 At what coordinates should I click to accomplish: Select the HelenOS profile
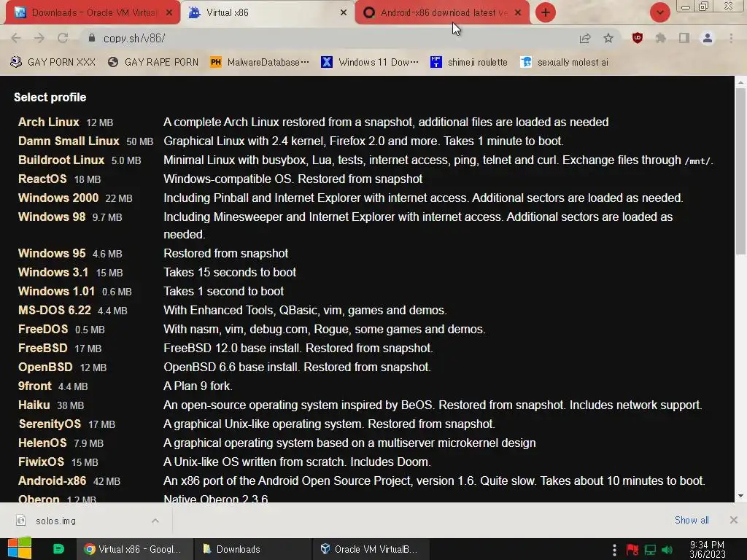(42, 443)
